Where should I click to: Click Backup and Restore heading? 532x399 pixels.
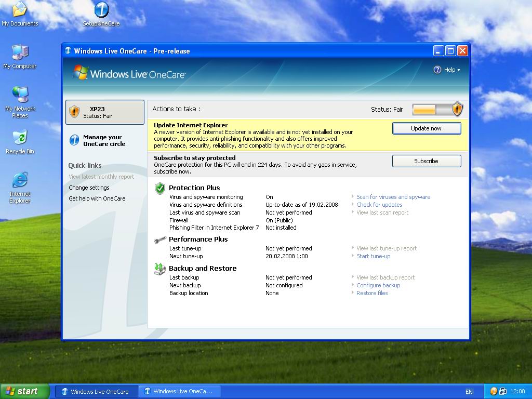coord(203,268)
